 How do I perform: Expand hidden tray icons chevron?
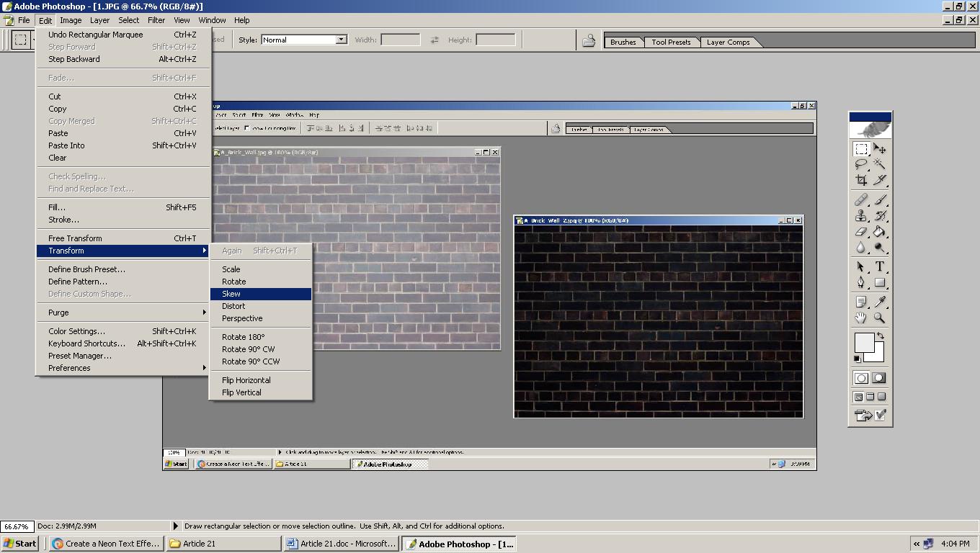coord(916,544)
